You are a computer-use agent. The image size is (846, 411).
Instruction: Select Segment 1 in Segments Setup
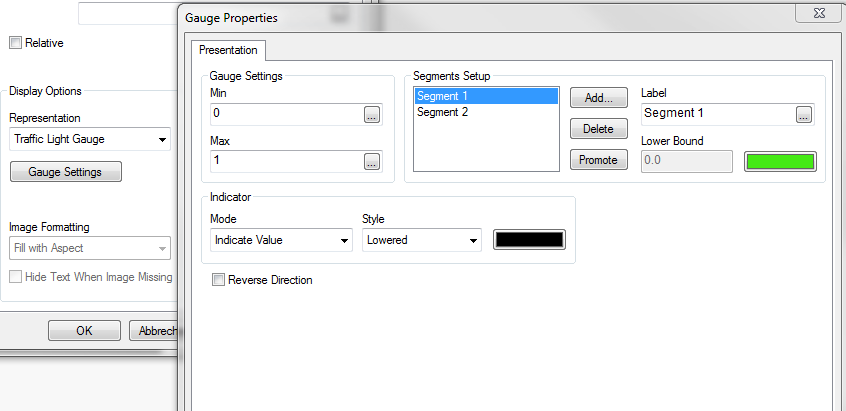[x=443, y=97]
